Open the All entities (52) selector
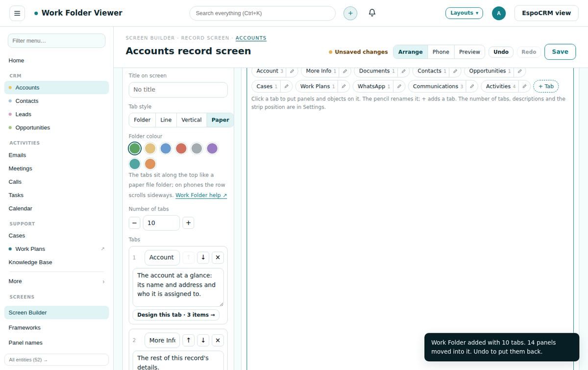This screenshot has width=588, height=370. point(57,360)
